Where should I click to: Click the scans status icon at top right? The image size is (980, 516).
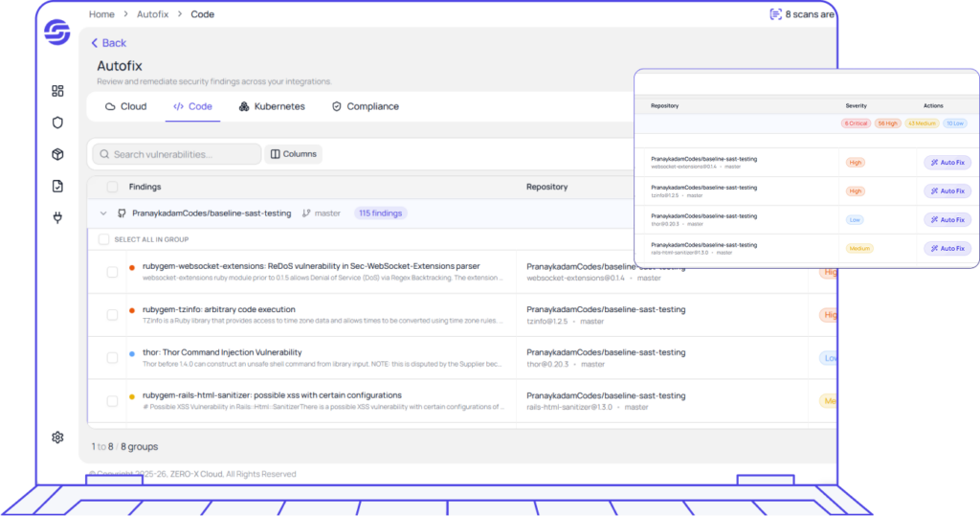click(x=775, y=14)
